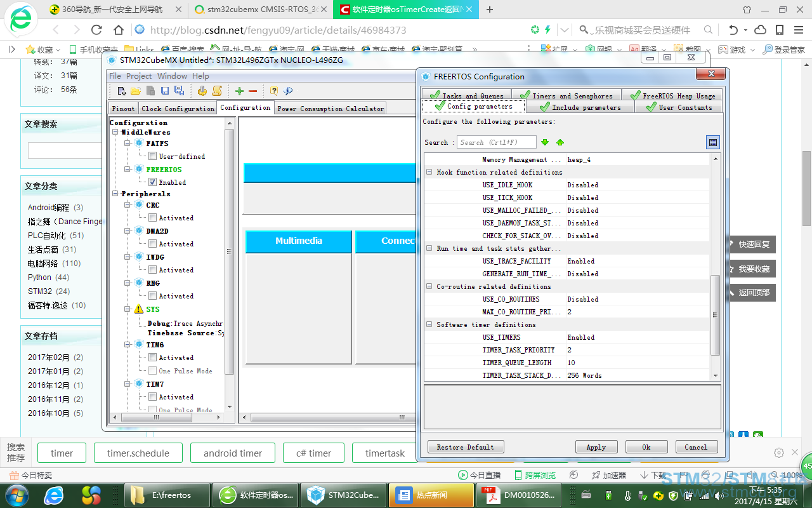812x508 pixels.
Task: Switch to Clock Configuration tab
Action: 178,109
